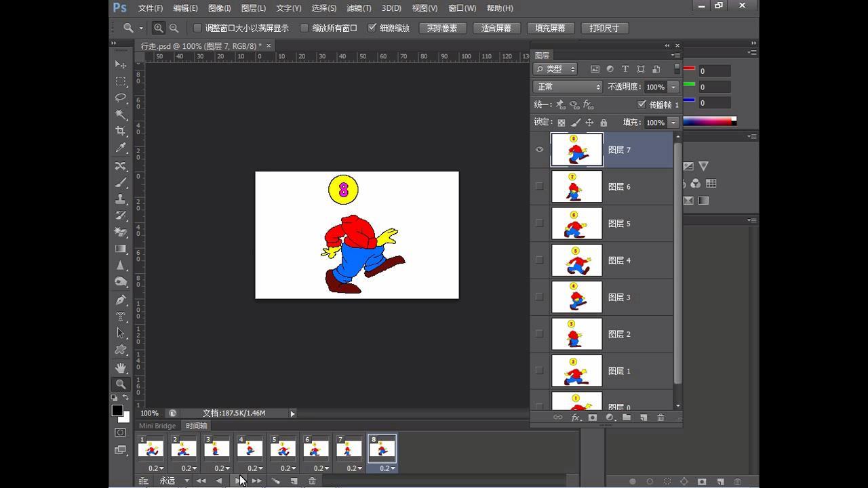Select the Crop tool

tap(121, 131)
